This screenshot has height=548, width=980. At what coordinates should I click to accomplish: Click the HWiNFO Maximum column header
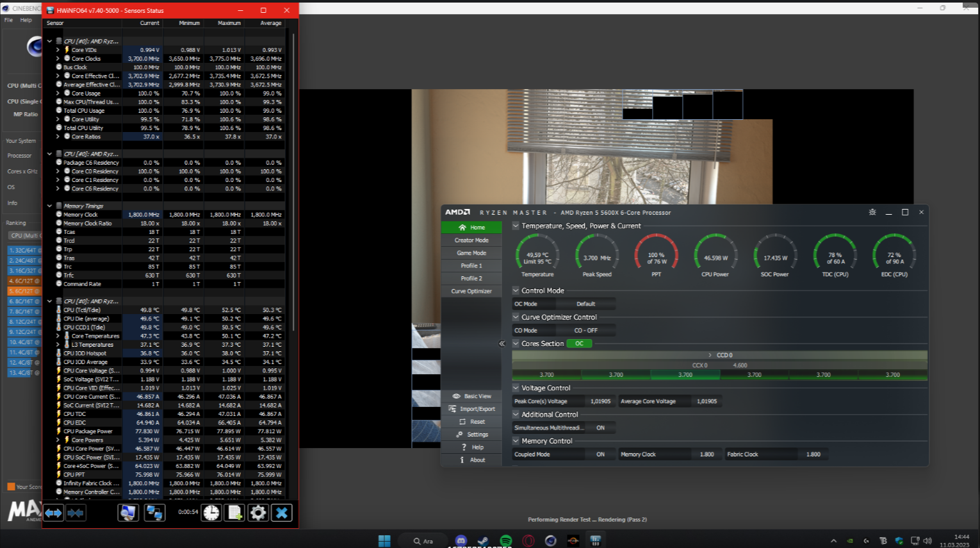point(223,23)
